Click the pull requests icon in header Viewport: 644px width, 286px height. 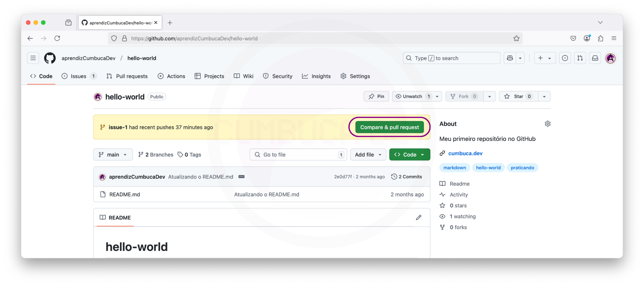[580, 58]
